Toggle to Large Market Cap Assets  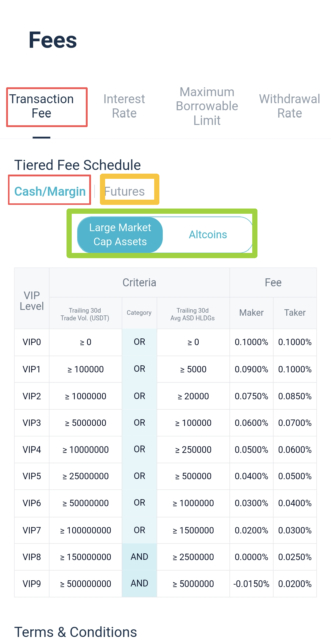click(120, 235)
